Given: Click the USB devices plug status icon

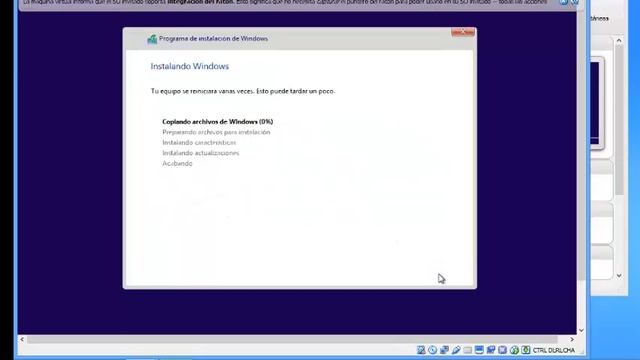Looking at the screenshot, I should pos(456,350).
